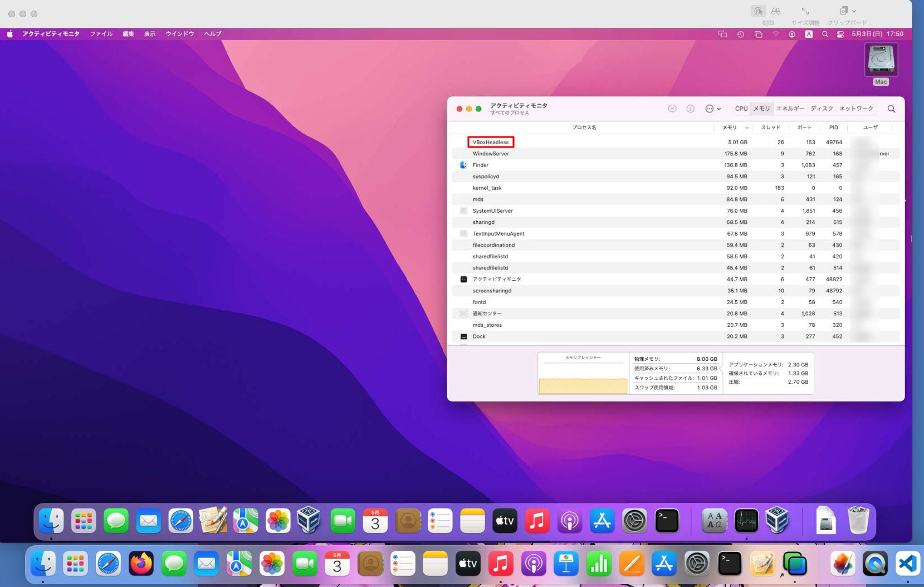The height and width of the screenshot is (587, 924).
Task: Open Visual Studio Code from the local Dock
Action: coord(907,564)
